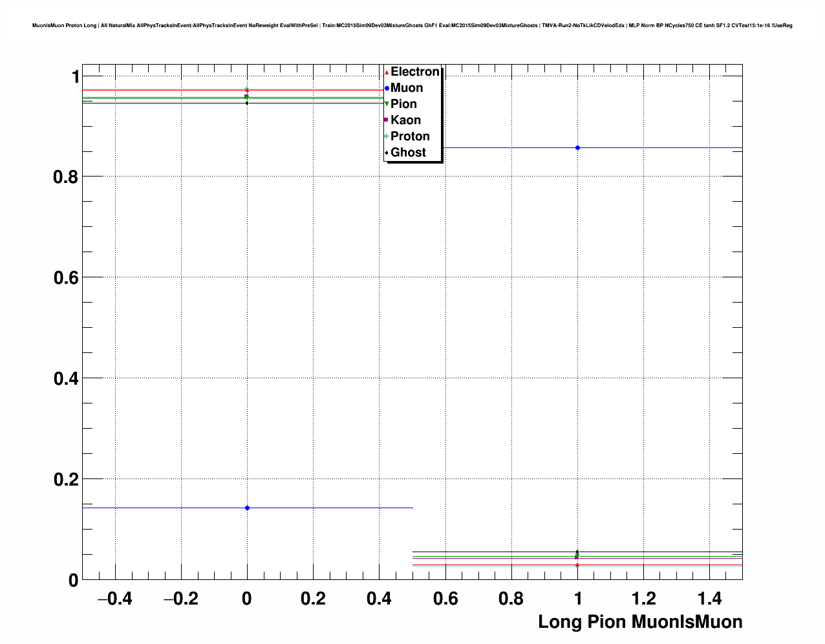
Task: Select the green Pion triangle legend marker
Action: (387, 104)
